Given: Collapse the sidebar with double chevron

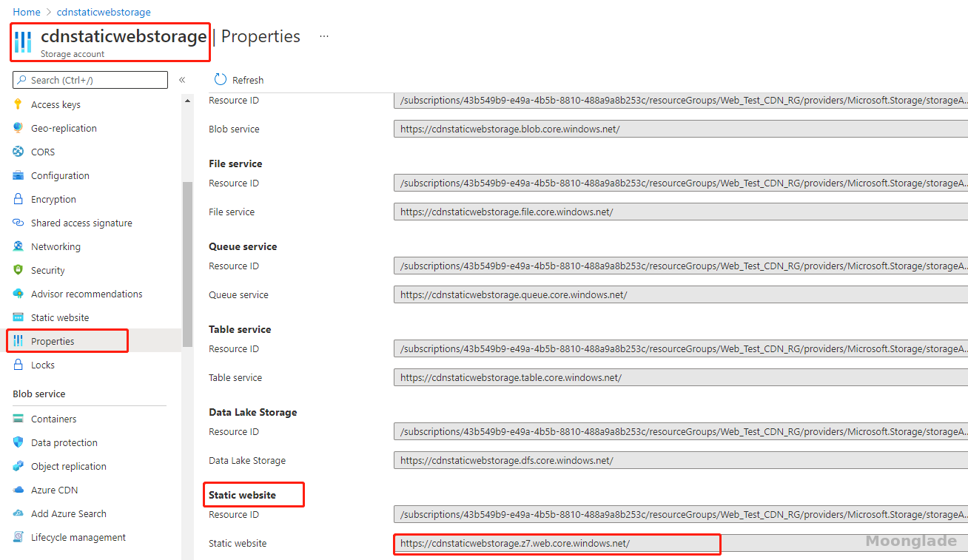Looking at the screenshot, I should [182, 80].
